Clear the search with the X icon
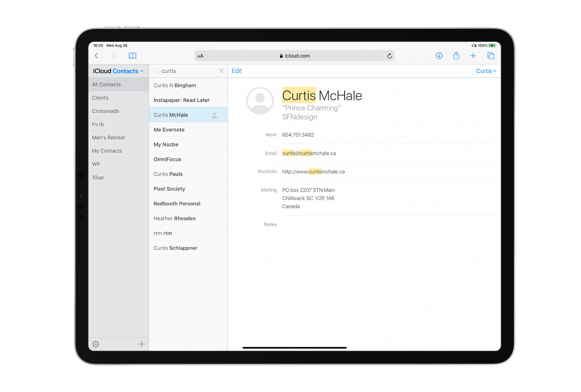581x392 pixels. pos(221,71)
